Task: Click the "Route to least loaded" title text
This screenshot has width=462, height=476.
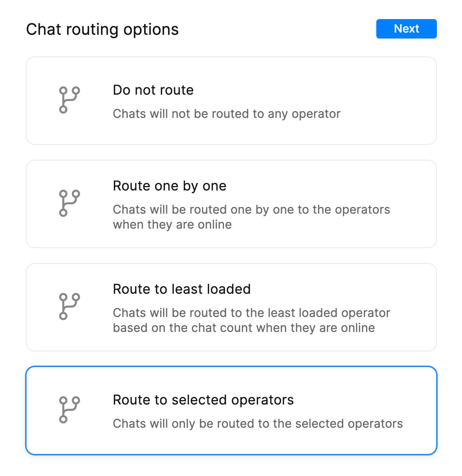Action: [182, 289]
